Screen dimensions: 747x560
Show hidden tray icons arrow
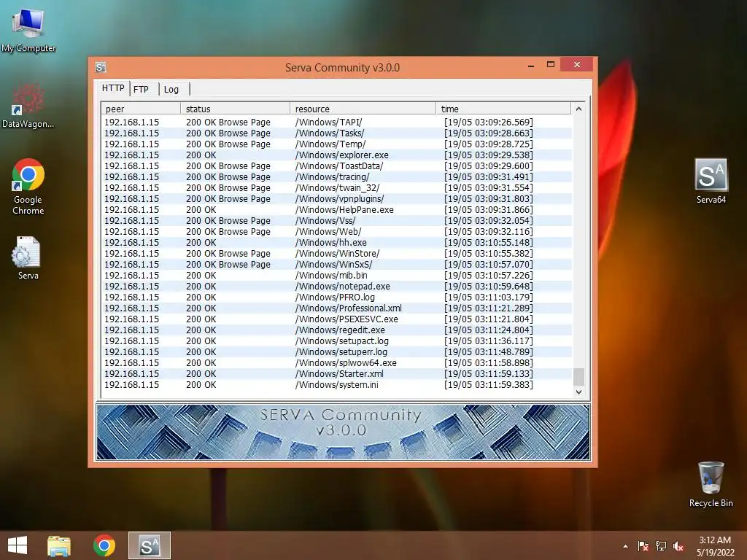pyautogui.click(x=625, y=546)
